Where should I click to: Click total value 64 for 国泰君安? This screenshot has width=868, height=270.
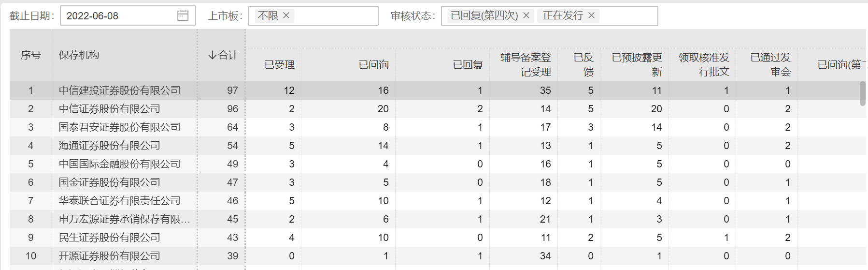232,127
